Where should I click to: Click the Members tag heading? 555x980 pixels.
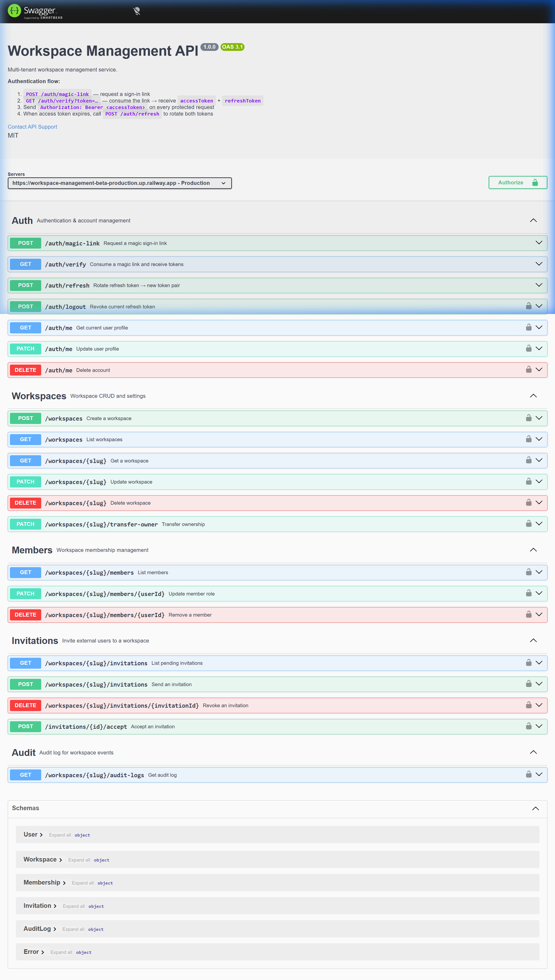point(32,550)
